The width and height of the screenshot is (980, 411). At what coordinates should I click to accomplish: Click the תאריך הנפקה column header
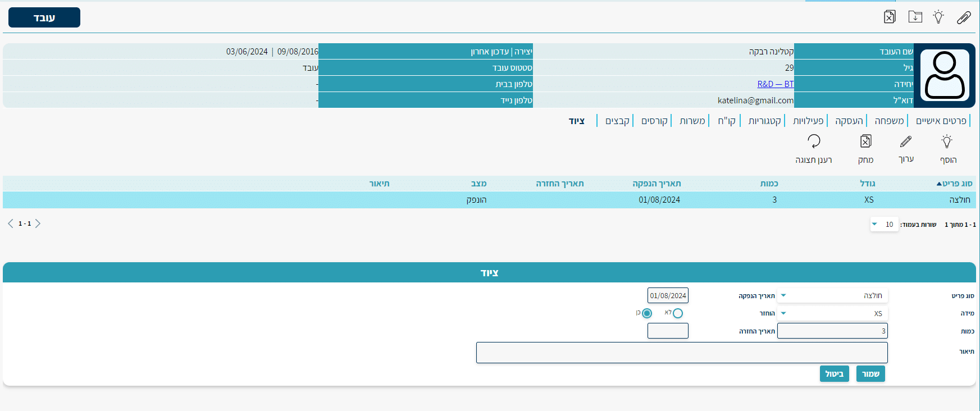657,184
